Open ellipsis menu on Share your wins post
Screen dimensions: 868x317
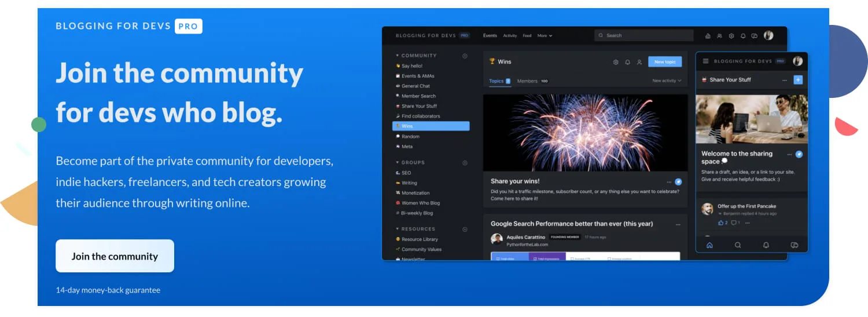point(669,182)
